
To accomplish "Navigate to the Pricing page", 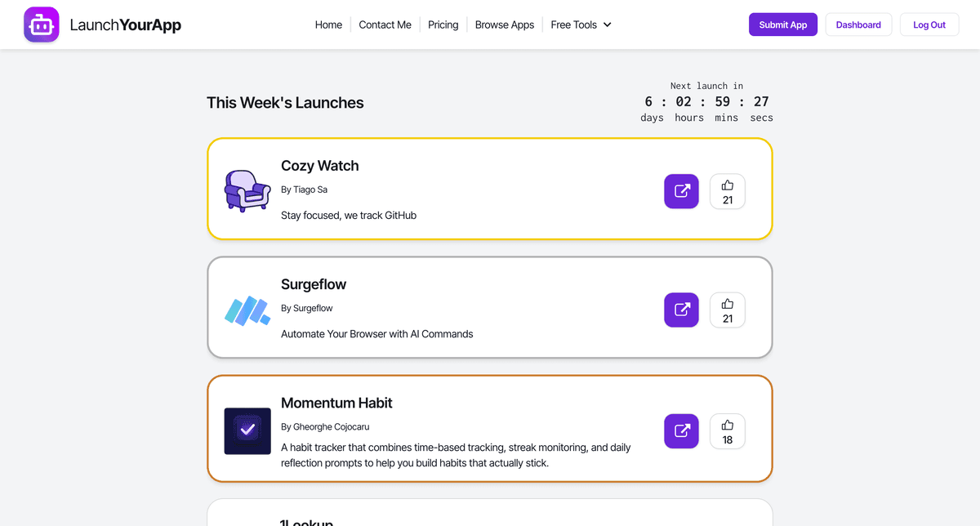I will tap(443, 25).
